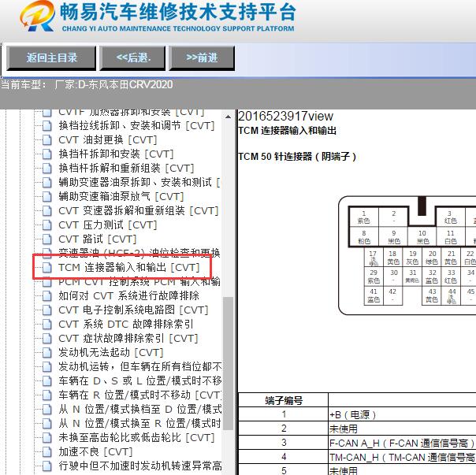Open 辅助变速器油泵拆卸、安装和测试 entry
This screenshot has height=475, width=476.
coord(139,182)
